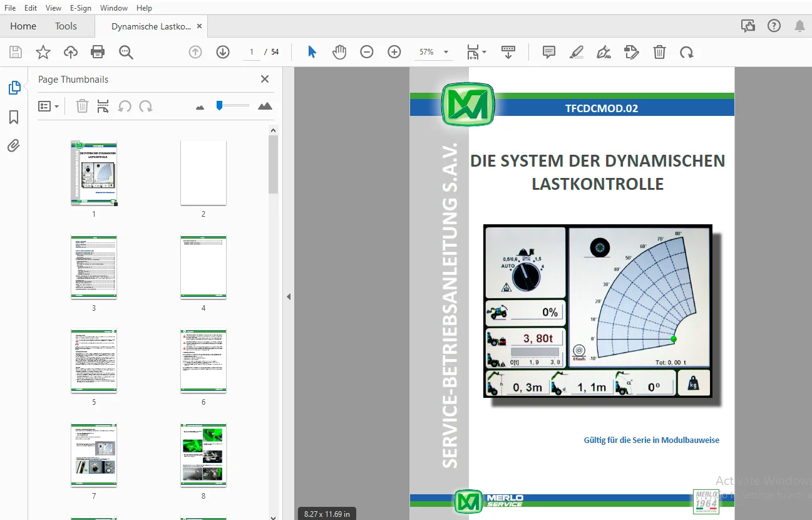Activate the Selection arrow tool
This screenshot has height=520, width=812.
(x=312, y=52)
